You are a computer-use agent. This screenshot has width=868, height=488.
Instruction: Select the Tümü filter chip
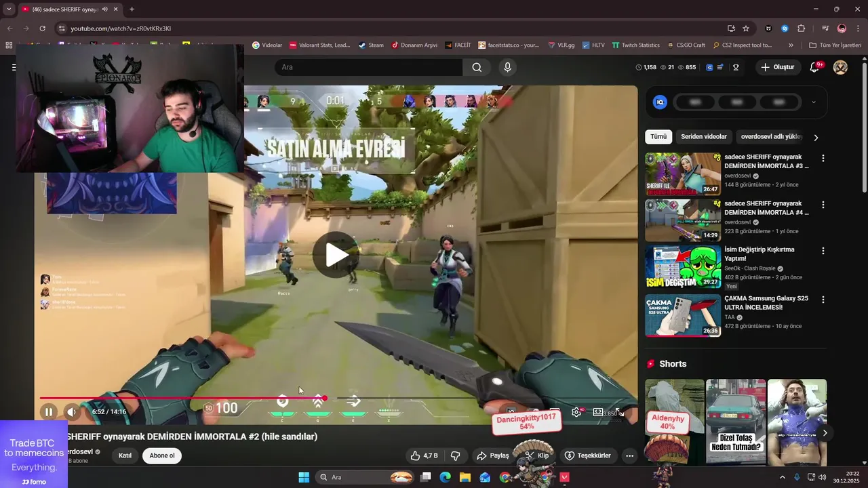pos(658,137)
